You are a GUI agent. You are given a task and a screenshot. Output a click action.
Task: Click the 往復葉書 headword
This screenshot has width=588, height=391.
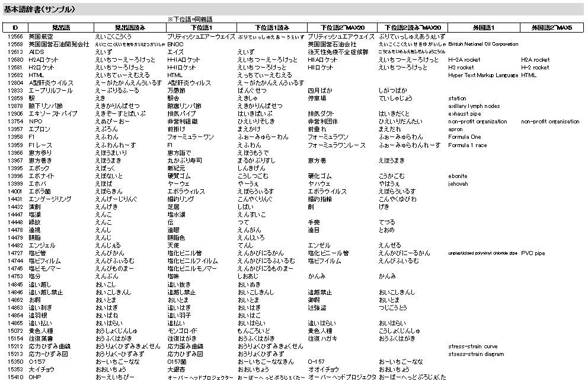click(41, 338)
